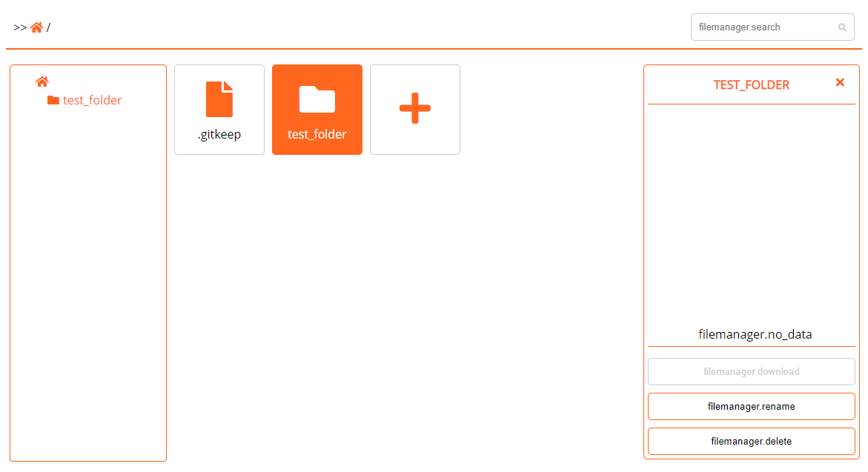
Task: Click the slash root path in the breadcrumb
Action: coord(49,27)
